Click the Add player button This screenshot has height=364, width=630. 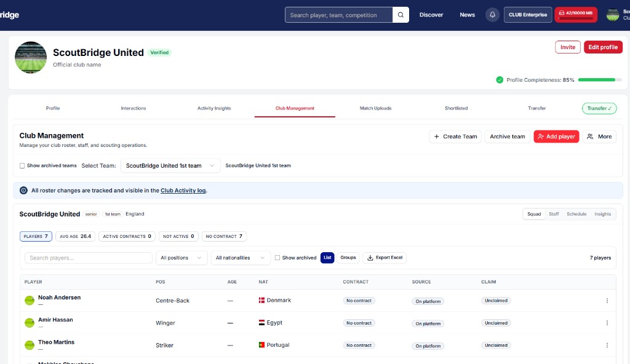point(556,136)
